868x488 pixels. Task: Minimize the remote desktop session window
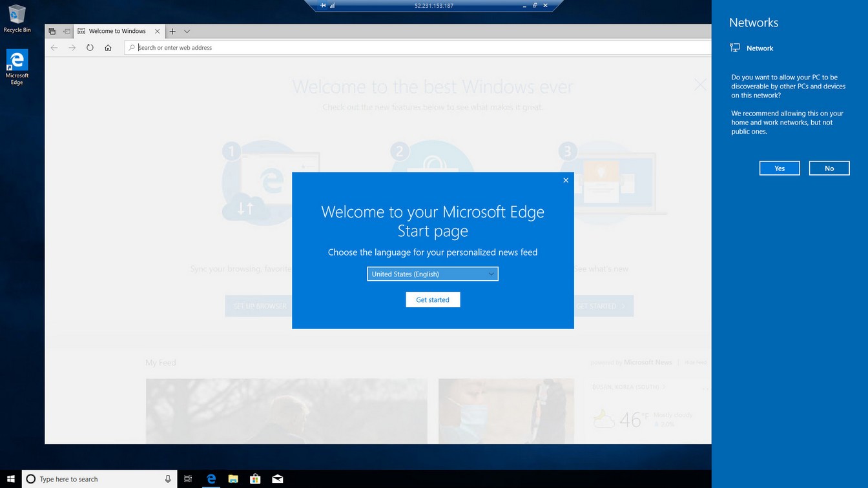click(524, 6)
